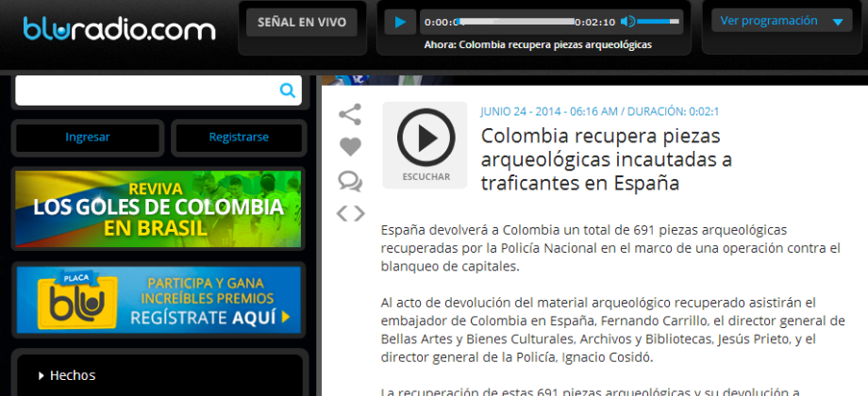The height and width of the screenshot is (396, 868).
Task: Open the Los Goles de Colombia banner
Action: 159,208
